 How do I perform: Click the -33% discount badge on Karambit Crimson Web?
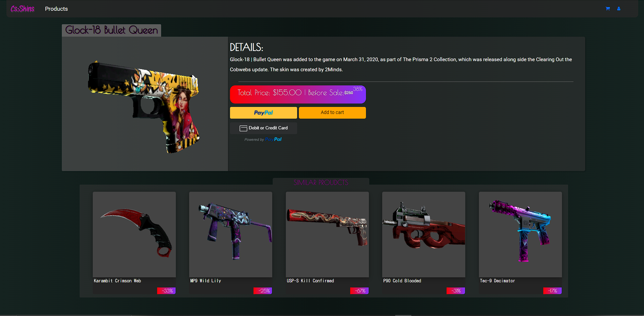coord(166,291)
